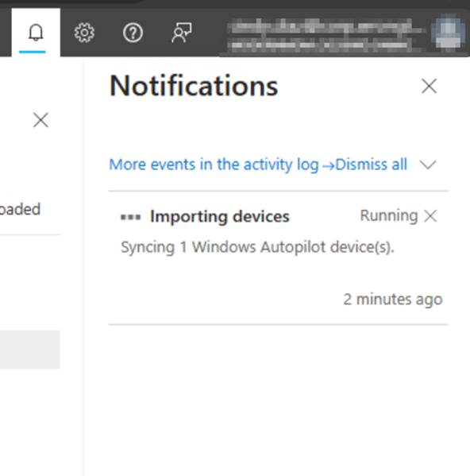Open the Help question mark icon

(133, 33)
